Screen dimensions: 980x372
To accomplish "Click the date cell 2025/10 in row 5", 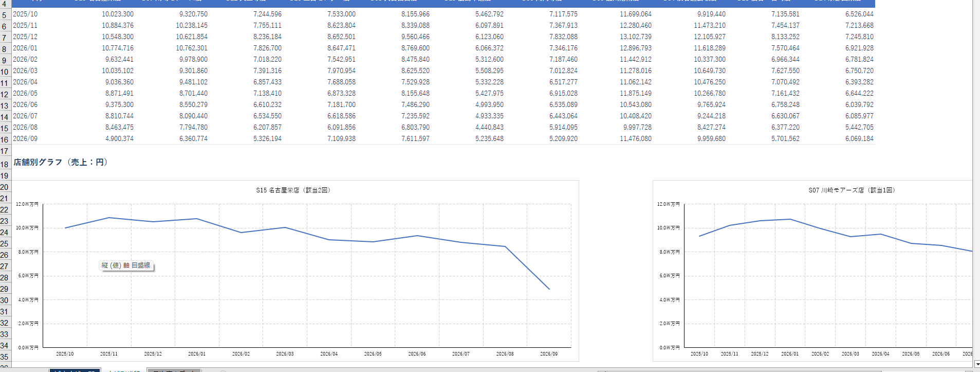I will (x=25, y=14).
